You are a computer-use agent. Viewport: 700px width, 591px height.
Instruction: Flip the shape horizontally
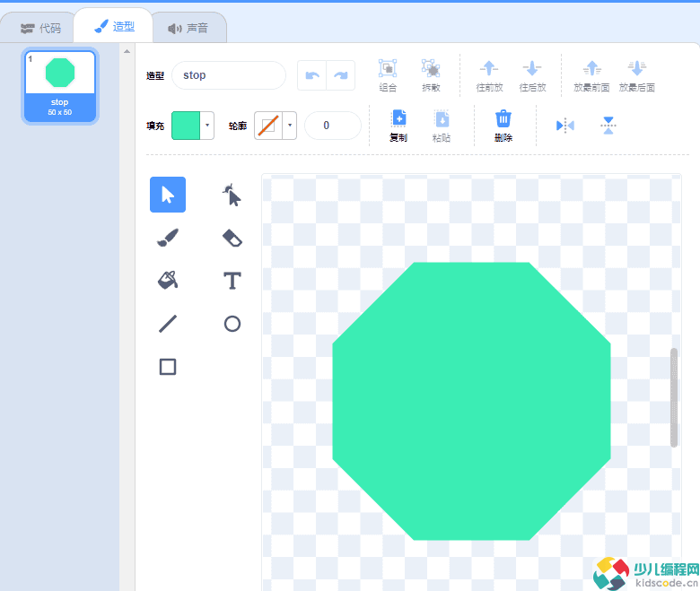click(564, 126)
